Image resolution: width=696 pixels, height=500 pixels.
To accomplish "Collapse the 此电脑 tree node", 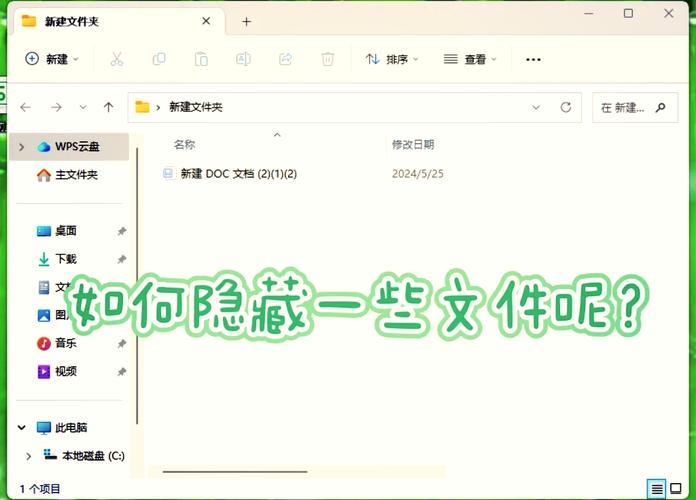I will pos(21,427).
